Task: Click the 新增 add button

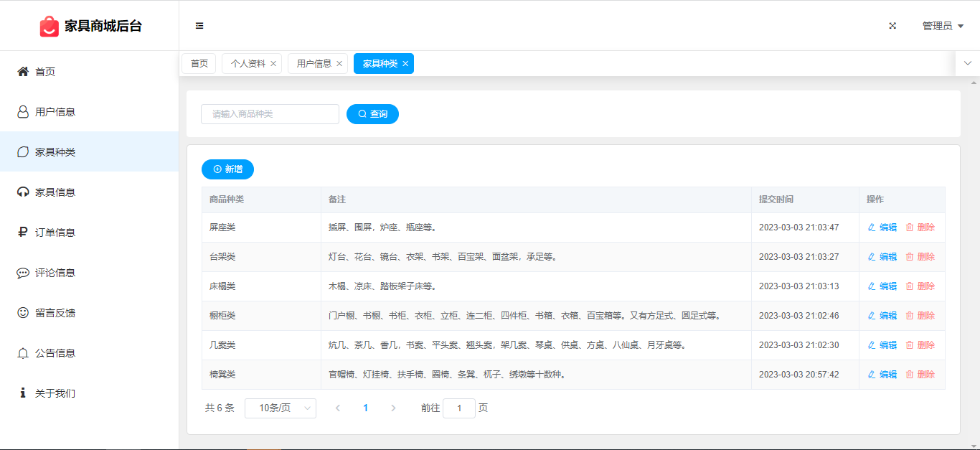Action: (227, 169)
